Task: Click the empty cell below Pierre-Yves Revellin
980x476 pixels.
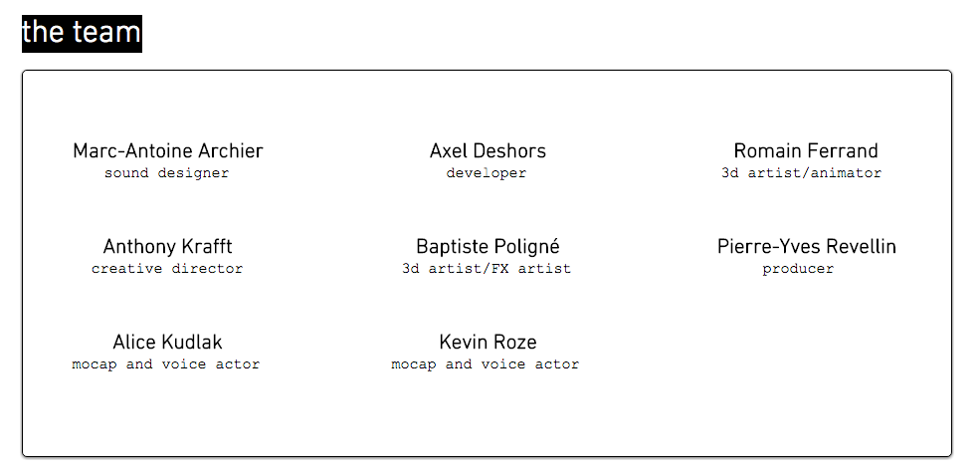Action: [x=806, y=352]
